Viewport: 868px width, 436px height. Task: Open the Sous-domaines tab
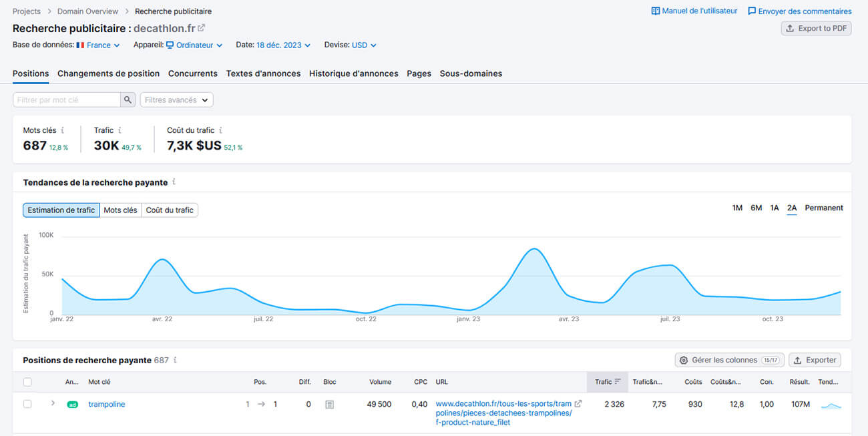[471, 73]
